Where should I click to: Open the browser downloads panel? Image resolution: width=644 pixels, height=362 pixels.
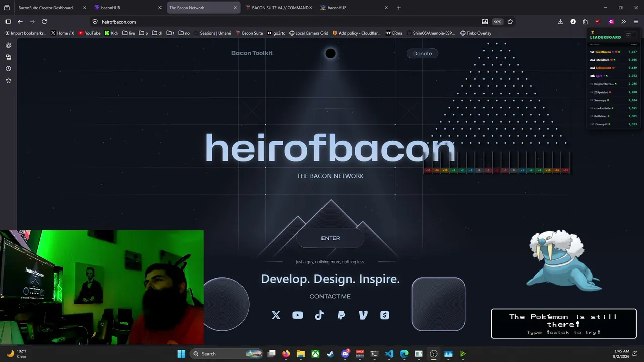pyautogui.click(x=560, y=22)
